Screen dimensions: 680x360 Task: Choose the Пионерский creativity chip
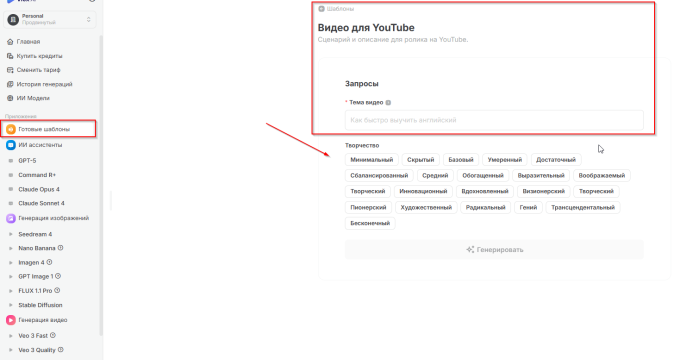(368, 207)
